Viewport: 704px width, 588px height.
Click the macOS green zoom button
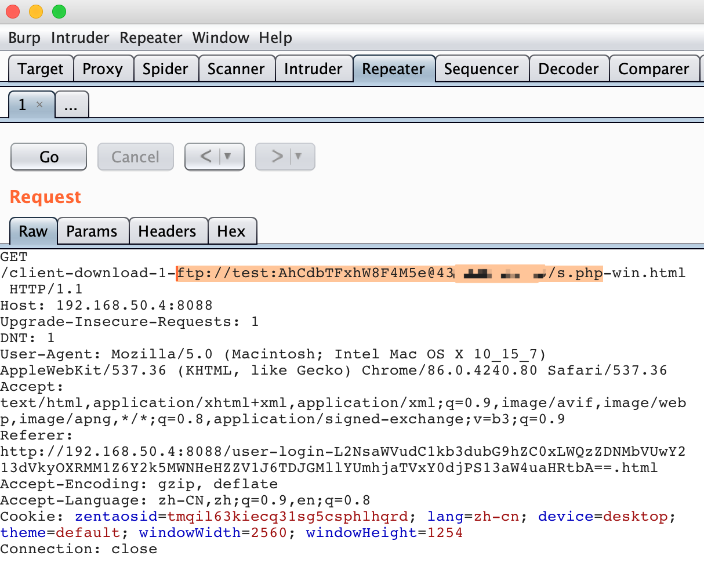coord(59,11)
